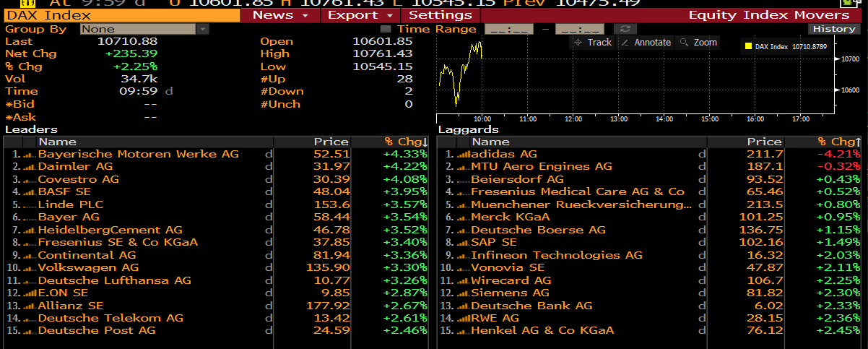Open Deutsche Telekom AG in Leaders
Screen dimensions: 868x349
(x=110, y=318)
